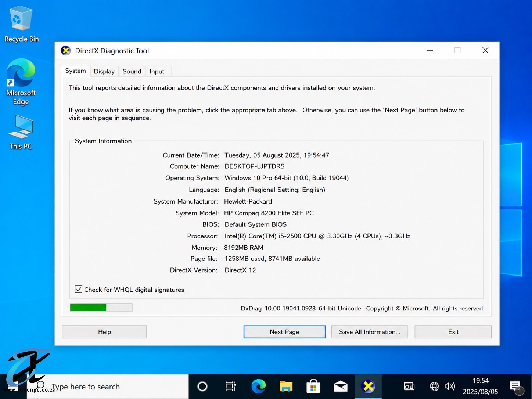532x399 pixels.
Task: Click computer name DESKTOP-LJPTDRS
Action: pos(255,166)
